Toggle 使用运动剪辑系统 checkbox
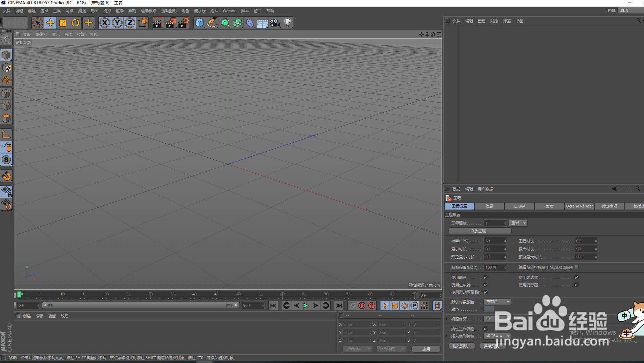The image size is (644, 363). coord(486,292)
